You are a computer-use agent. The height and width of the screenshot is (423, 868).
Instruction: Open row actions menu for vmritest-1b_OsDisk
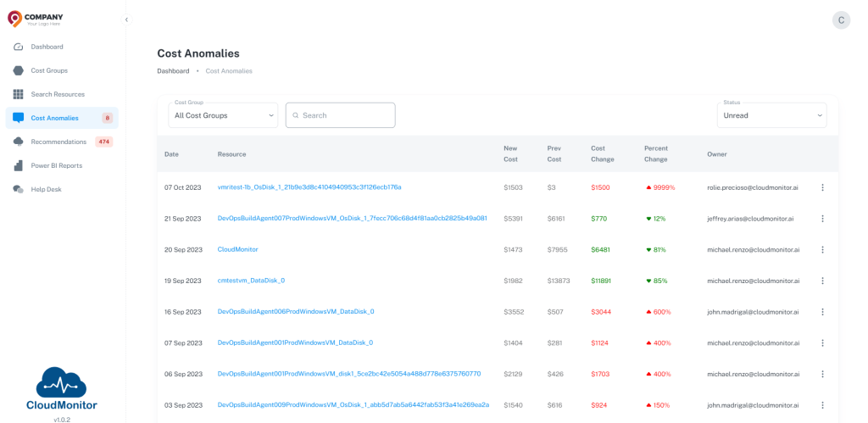point(822,187)
